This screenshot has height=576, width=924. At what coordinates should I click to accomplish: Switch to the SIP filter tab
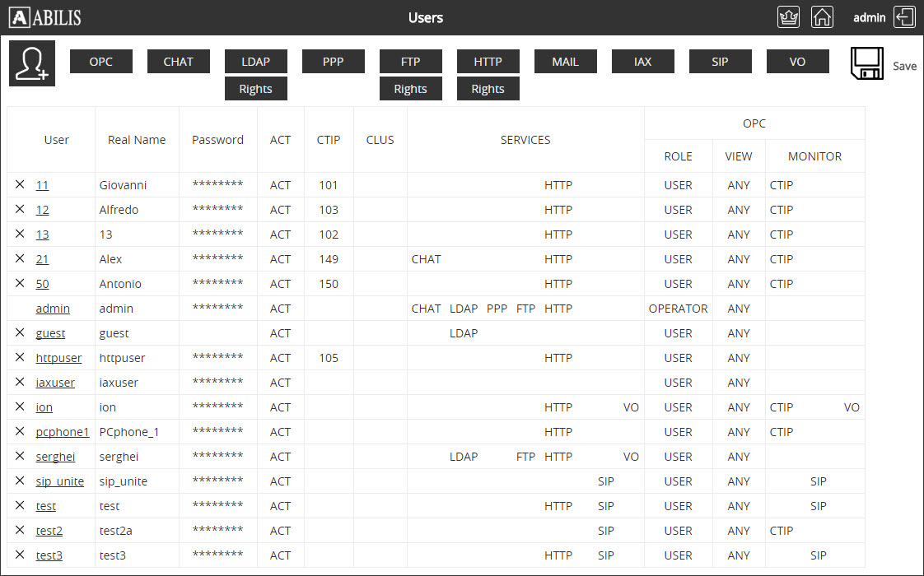pos(720,62)
